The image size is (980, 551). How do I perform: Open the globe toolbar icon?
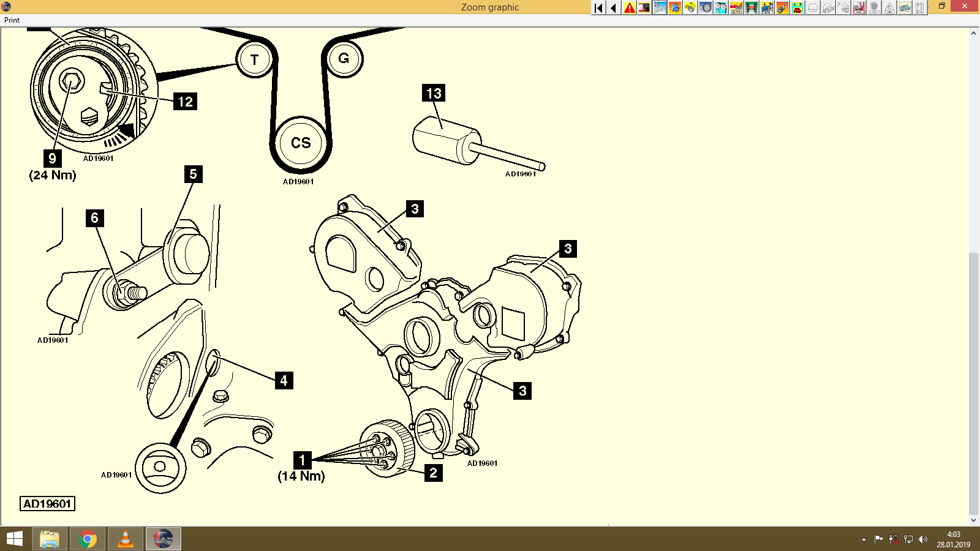click(674, 7)
